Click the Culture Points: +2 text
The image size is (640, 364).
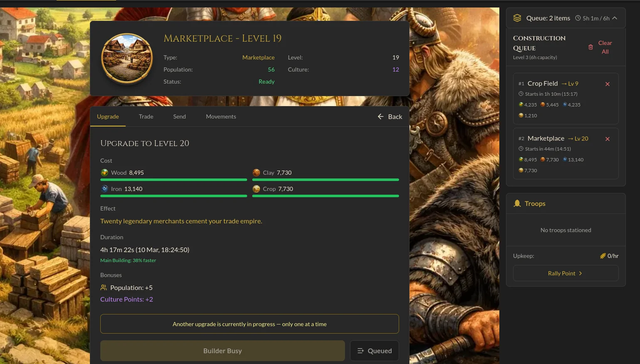pyautogui.click(x=127, y=299)
